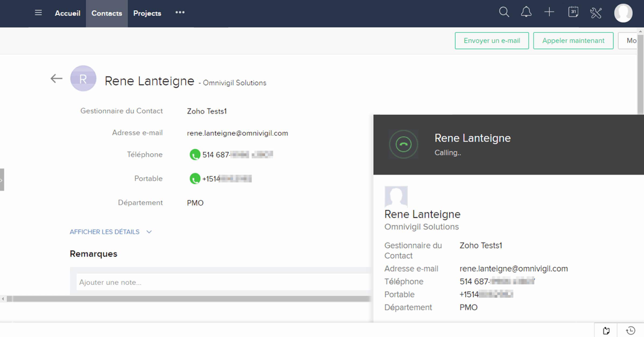The image size is (644, 337).
Task: Go back with the left arrow
Action: (57, 78)
